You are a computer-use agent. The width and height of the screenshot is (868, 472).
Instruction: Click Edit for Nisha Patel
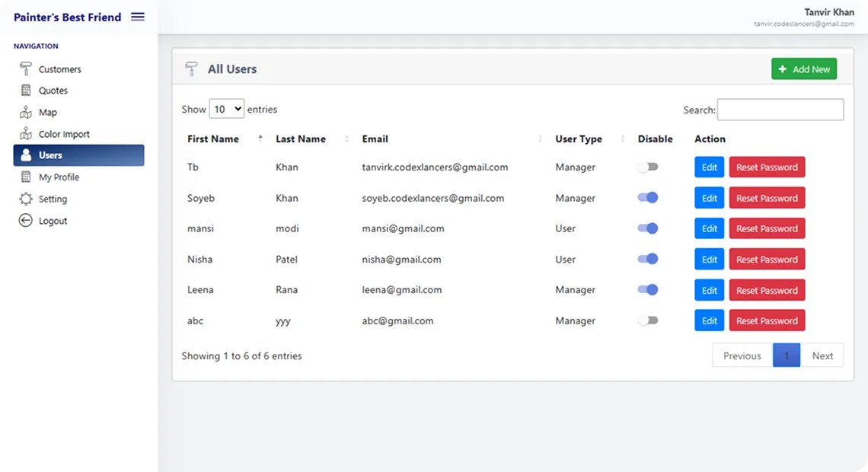(709, 260)
